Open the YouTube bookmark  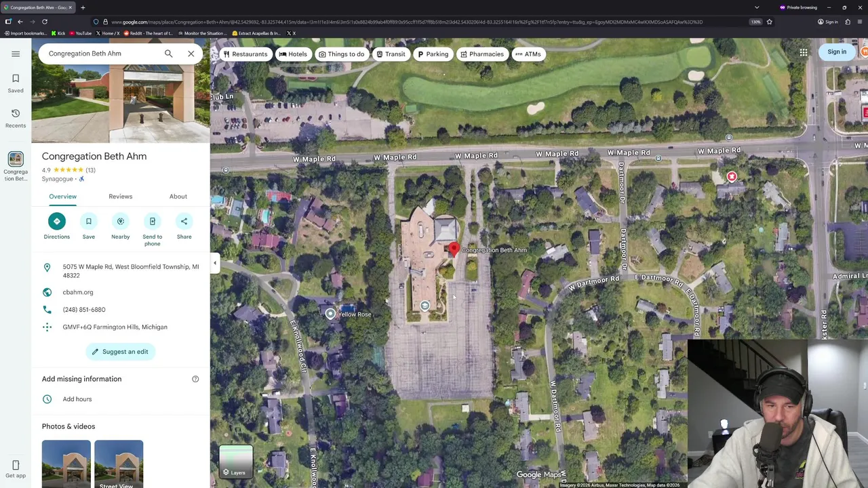(x=81, y=33)
